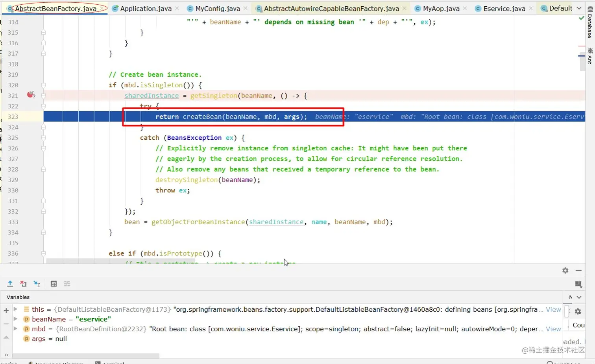Click the Remove Watch minus icon
Screen dimensions: 595x364
coord(6,324)
